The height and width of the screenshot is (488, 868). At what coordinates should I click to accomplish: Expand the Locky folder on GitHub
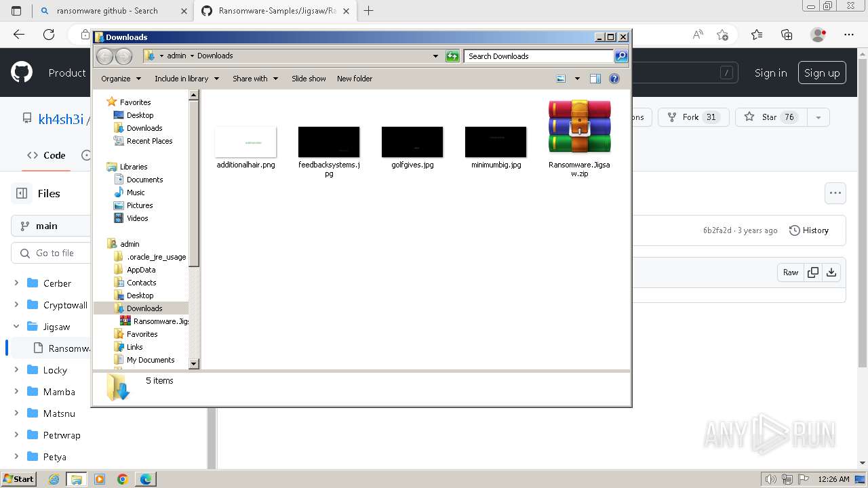click(16, 370)
